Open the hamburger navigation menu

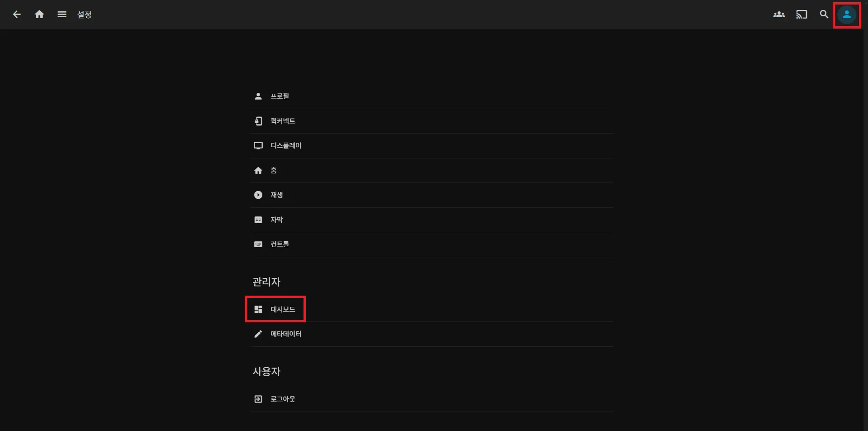(x=62, y=14)
